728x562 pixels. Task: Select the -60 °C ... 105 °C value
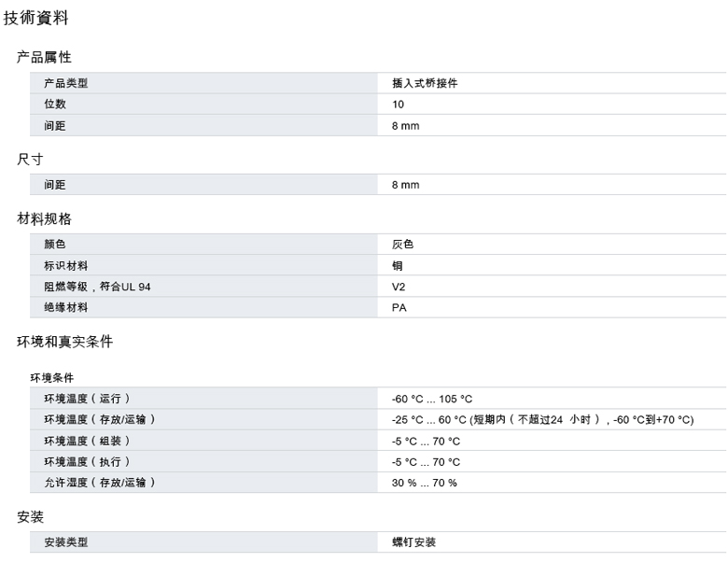click(432, 399)
